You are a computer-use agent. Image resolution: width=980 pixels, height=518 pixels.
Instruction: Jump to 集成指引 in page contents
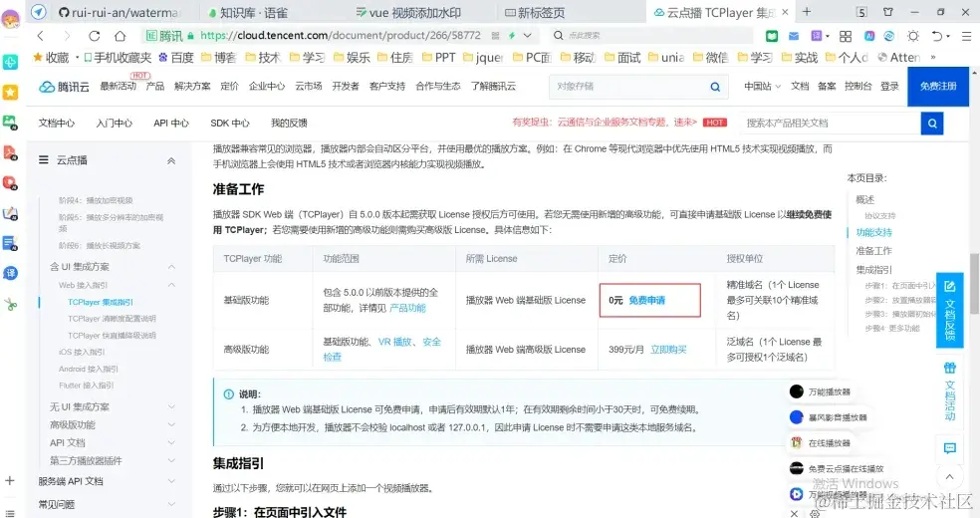873,270
